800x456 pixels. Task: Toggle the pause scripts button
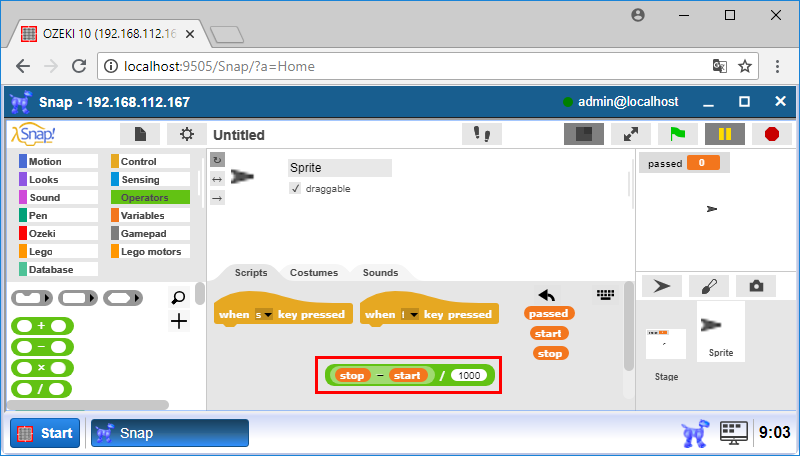(724, 134)
